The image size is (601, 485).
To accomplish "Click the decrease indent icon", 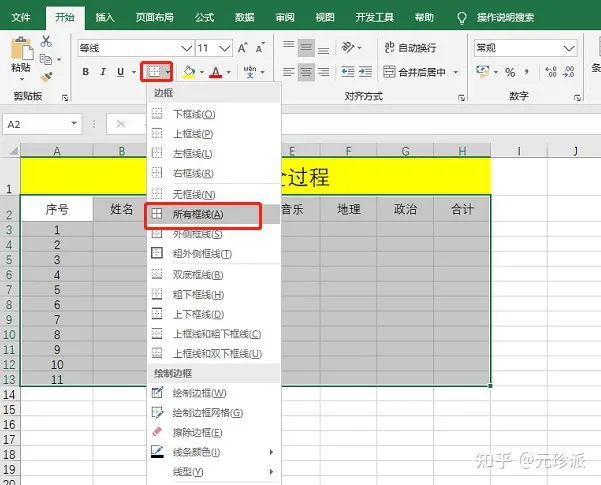I will click(x=348, y=72).
